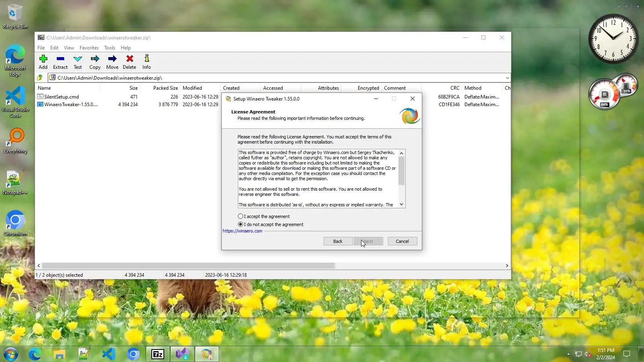644x362 pixels.
Task: Go up one folder level icon
Action: [40, 78]
